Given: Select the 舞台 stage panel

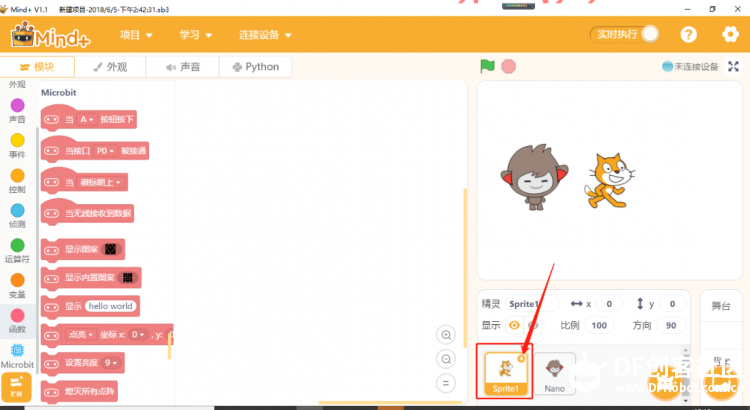Looking at the screenshot, I should [x=720, y=306].
